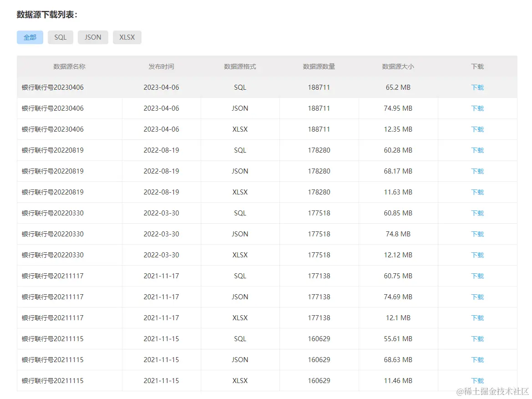Download 银行联行号20230406 JSON file
The image size is (532, 399).
point(477,108)
